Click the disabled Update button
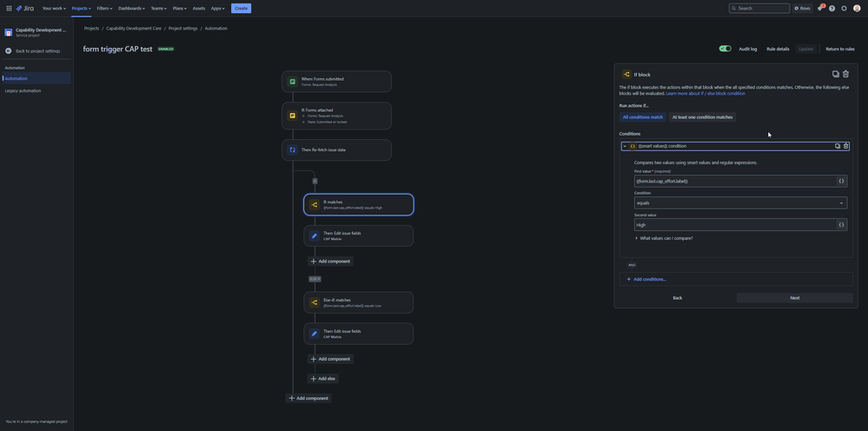Image resolution: width=868 pixels, height=431 pixels. [806, 49]
